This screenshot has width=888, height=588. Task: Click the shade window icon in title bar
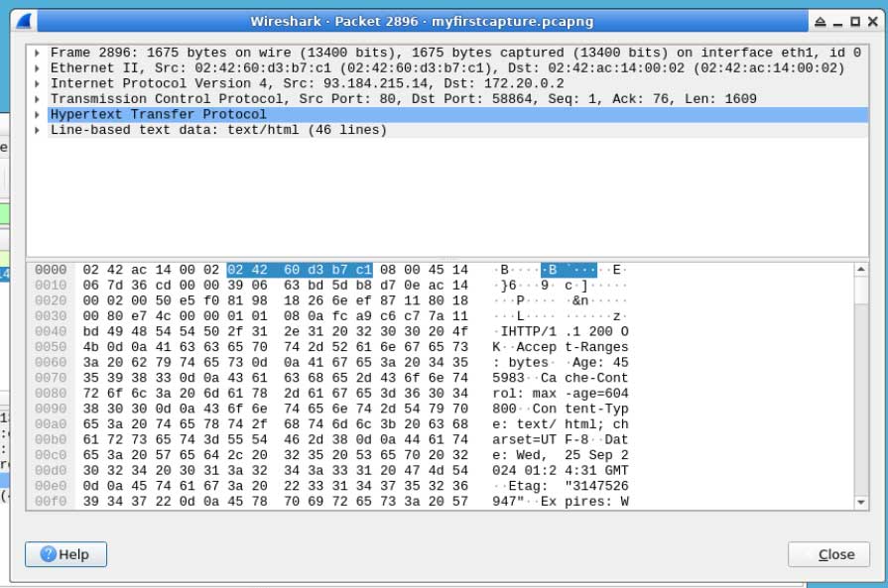[x=821, y=22]
